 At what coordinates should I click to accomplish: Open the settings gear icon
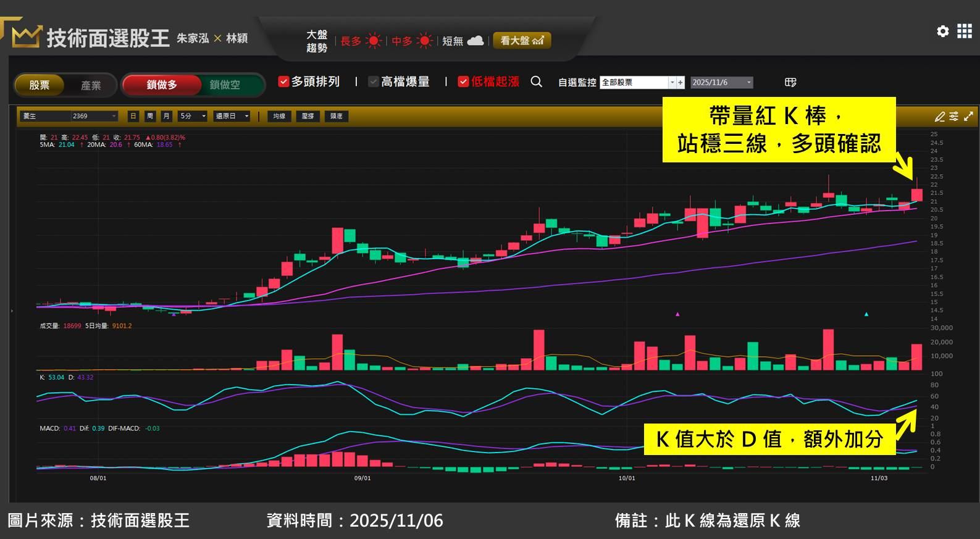coord(942,31)
